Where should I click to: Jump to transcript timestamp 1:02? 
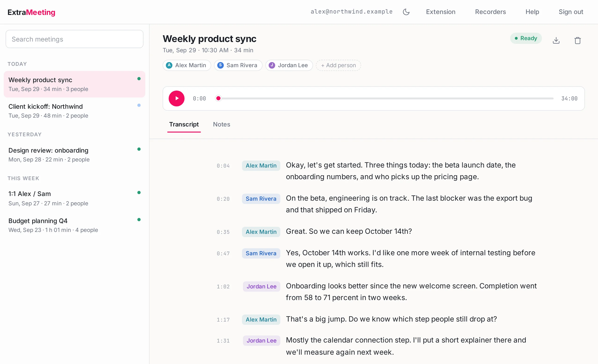click(x=223, y=287)
